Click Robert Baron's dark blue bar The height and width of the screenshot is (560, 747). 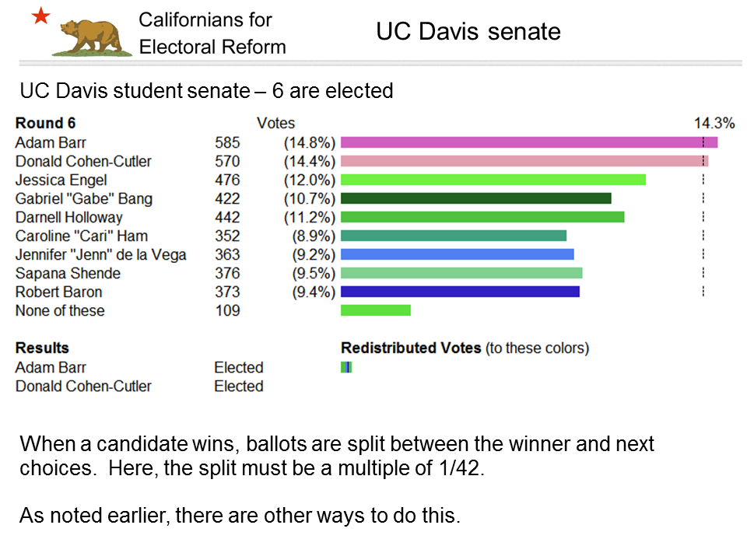[x=460, y=291]
